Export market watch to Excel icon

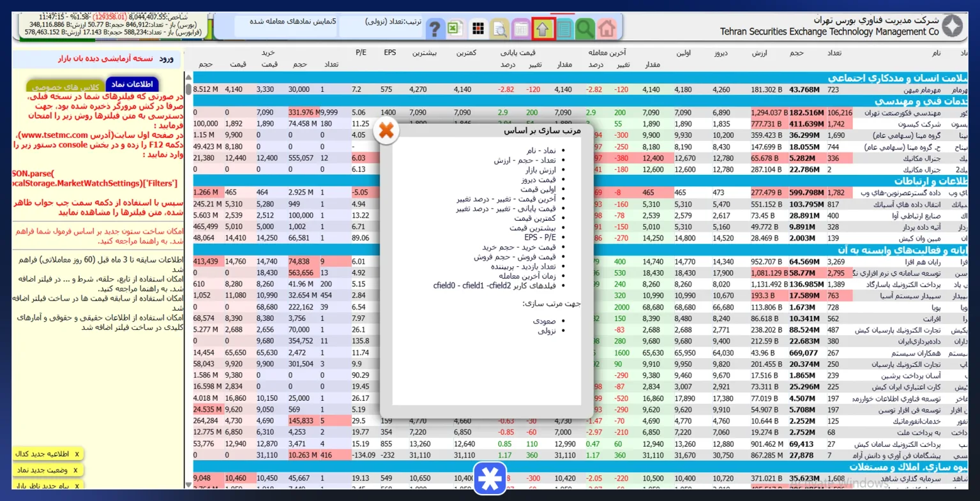coord(455,29)
